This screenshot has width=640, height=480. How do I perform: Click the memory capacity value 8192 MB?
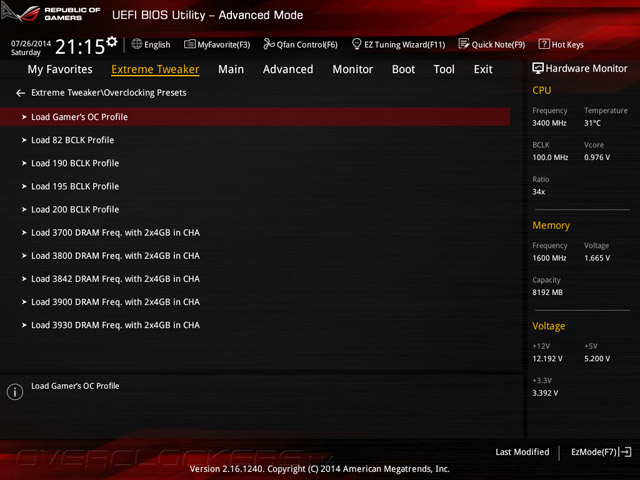(547, 293)
